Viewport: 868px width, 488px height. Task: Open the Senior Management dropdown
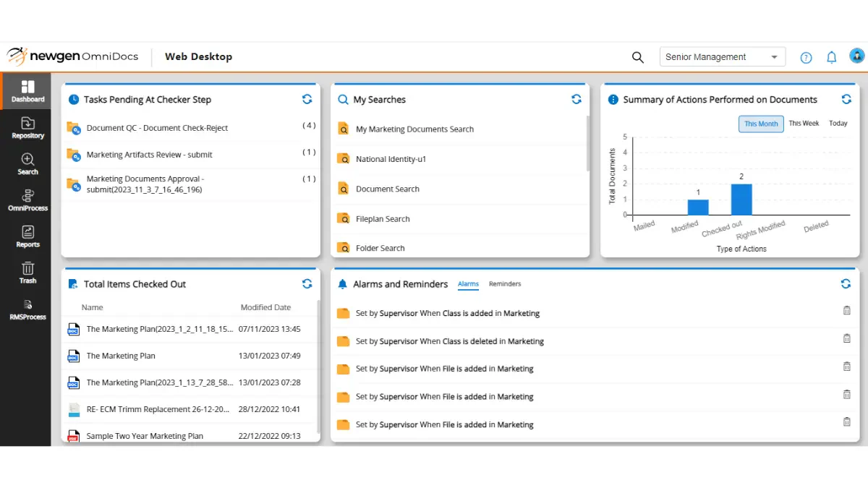pos(722,57)
